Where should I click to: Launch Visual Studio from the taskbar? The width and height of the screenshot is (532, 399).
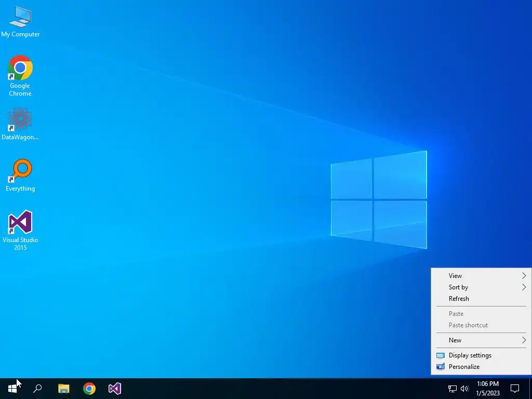click(x=115, y=389)
